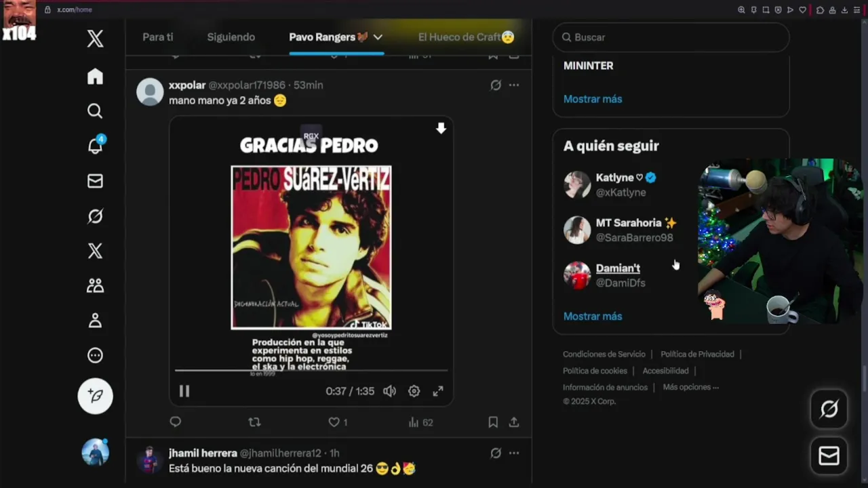Open Profile person icon in the sidebar

95,321
